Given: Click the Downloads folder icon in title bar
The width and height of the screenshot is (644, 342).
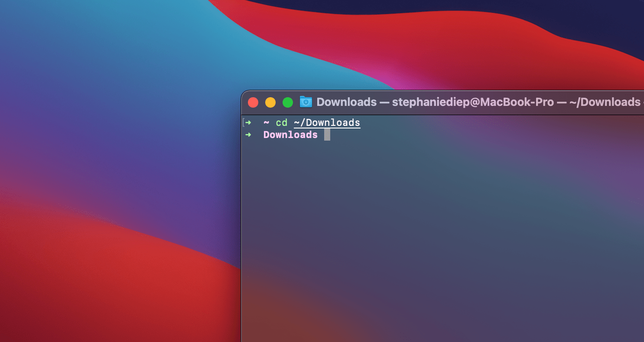Looking at the screenshot, I should point(306,102).
